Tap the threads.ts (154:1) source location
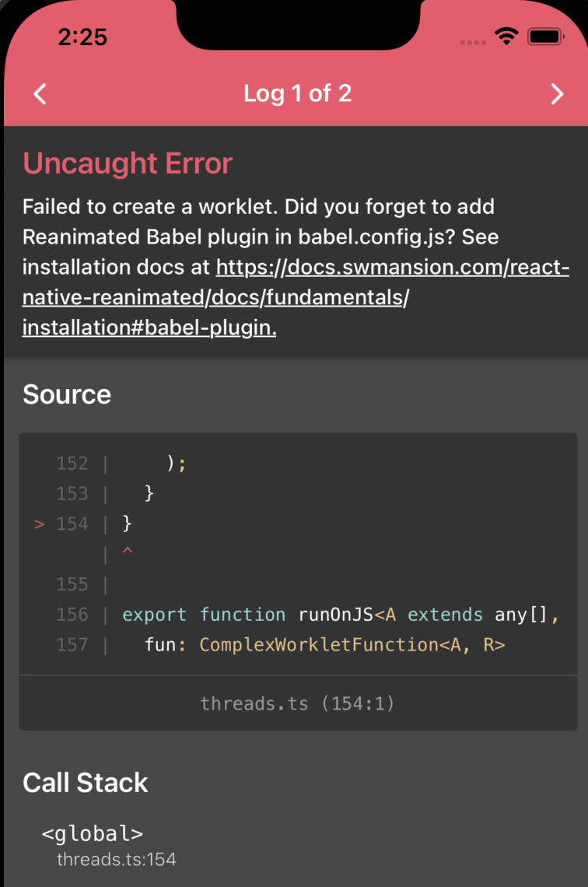Screen dimensions: 588x887 click(297, 703)
